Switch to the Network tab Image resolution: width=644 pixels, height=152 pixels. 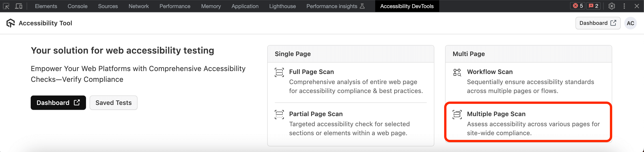pos(138,6)
